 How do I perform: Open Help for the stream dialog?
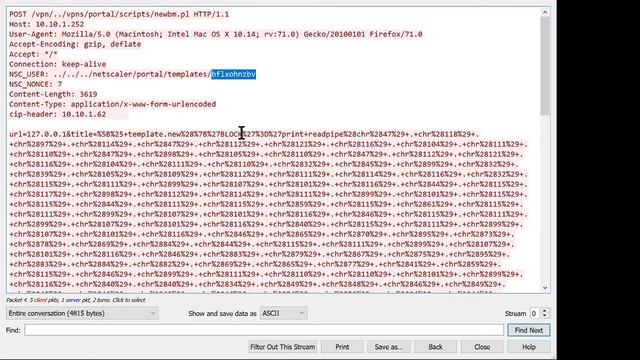[x=529, y=347]
